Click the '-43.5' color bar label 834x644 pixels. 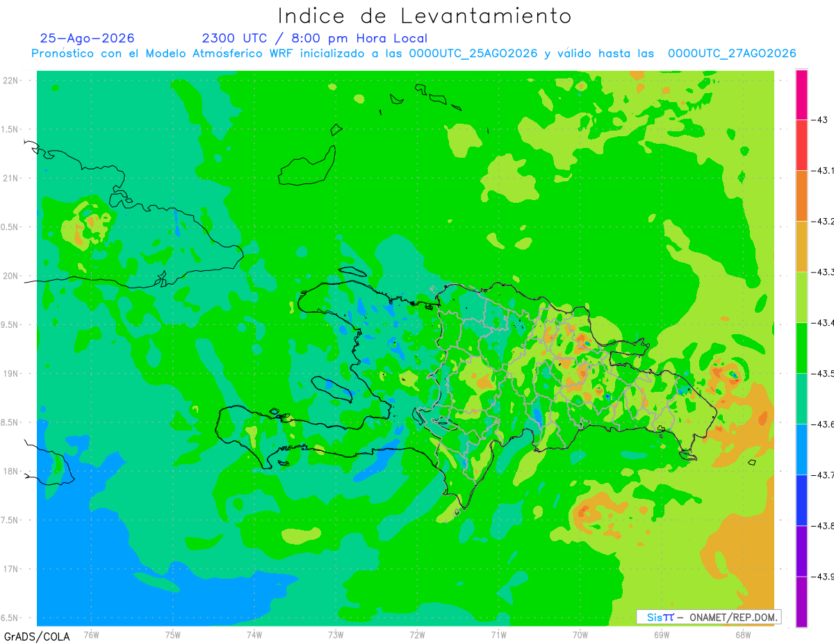(823, 374)
